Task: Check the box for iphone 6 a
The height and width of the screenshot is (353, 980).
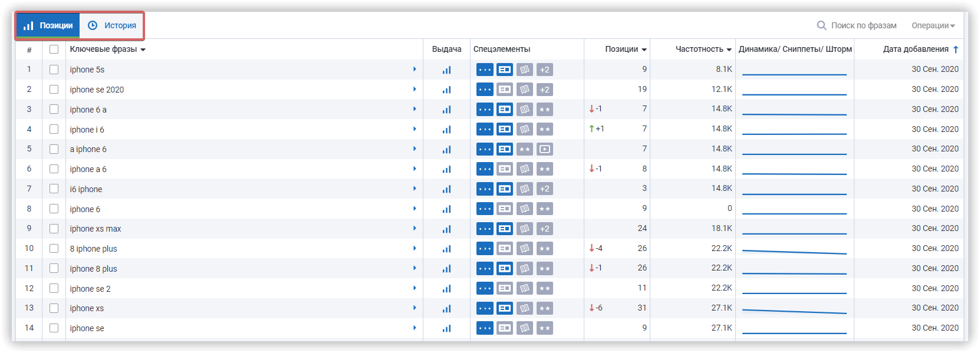Action: pos(54,109)
